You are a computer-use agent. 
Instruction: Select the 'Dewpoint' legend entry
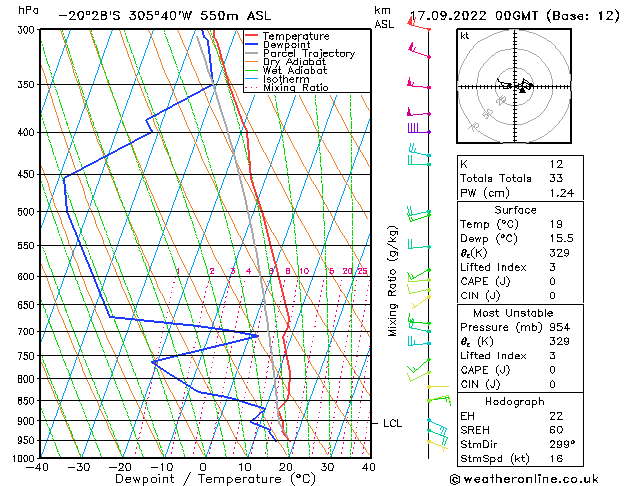coord(286,45)
